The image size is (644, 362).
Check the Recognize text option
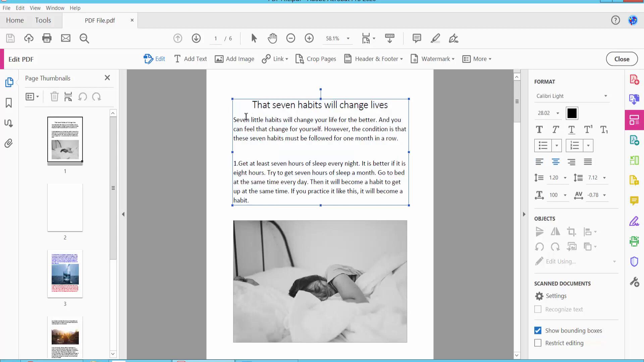[x=538, y=309]
